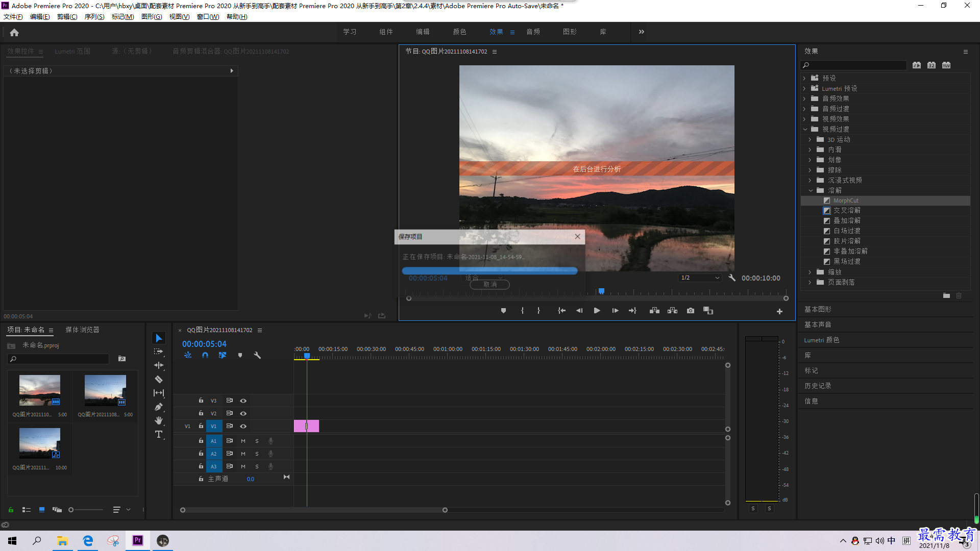Switch to the 媒体浏览器 tab
Screen dimensions: 980x551
coord(82,330)
